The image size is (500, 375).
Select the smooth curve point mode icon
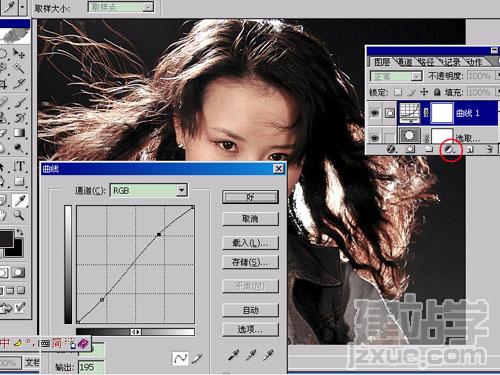pyautogui.click(x=180, y=358)
